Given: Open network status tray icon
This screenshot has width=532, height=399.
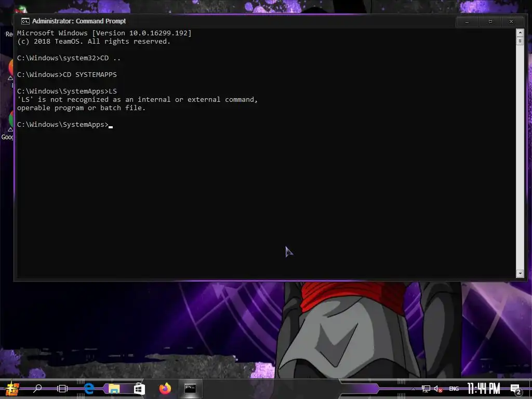Looking at the screenshot, I should [x=425, y=389].
